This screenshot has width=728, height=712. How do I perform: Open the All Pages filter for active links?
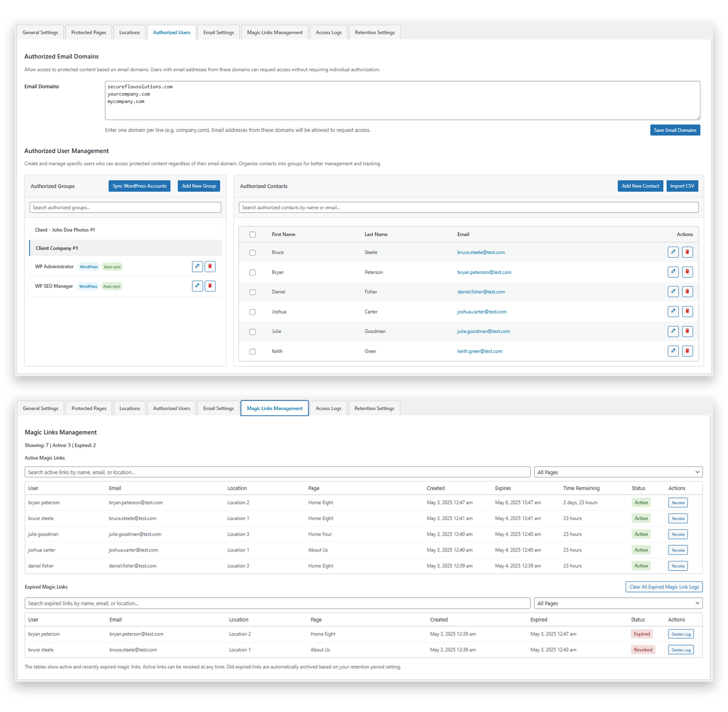(x=618, y=472)
